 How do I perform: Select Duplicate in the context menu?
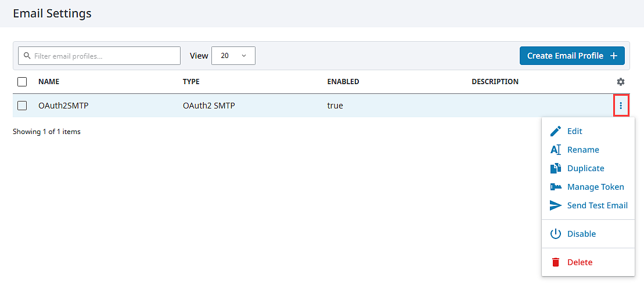pyautogui.click(x=586, y=168)
